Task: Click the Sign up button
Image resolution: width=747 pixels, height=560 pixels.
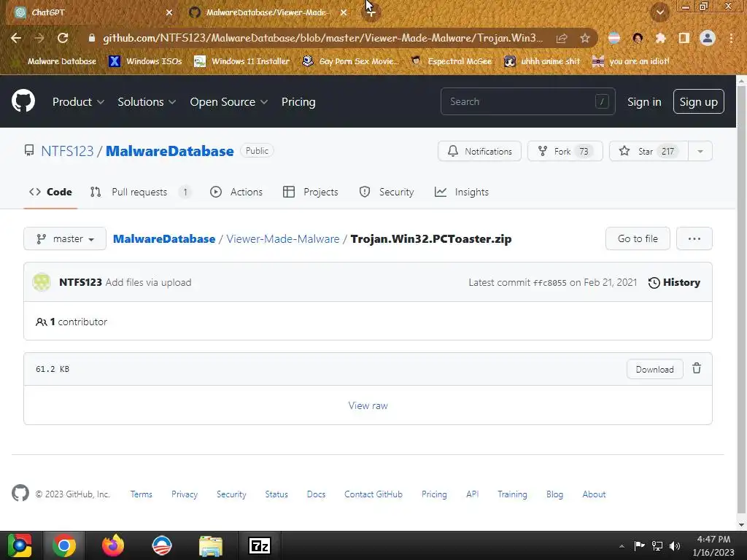Action: (x=698, y=101)
